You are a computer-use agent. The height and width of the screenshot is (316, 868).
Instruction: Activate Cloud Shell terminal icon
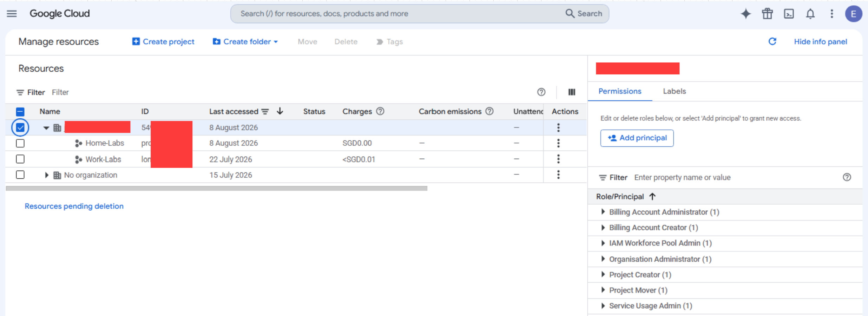coord(789,14)
